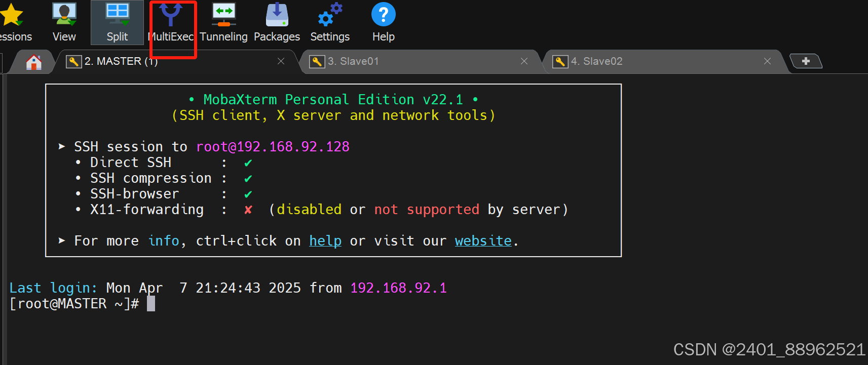Click the 192.168.92.1 login source IP

point(398,288)
